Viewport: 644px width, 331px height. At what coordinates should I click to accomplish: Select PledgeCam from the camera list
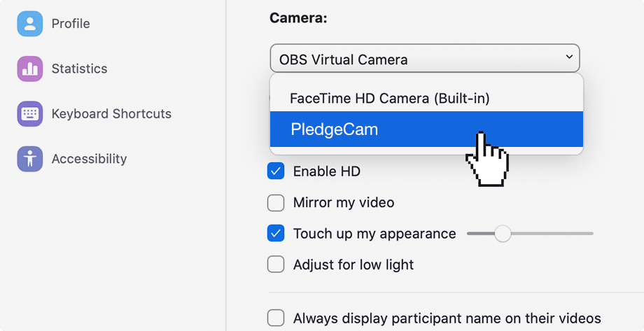[426, 129]
